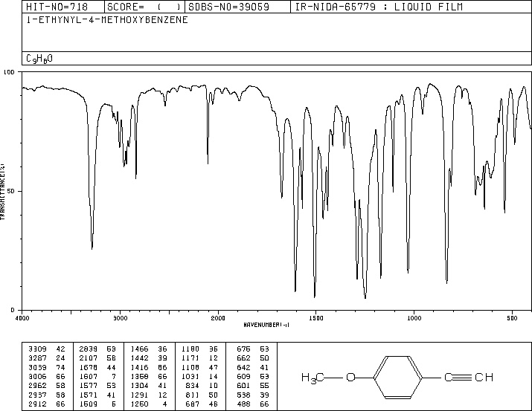This screenshot has width=532, height=411.
Task: Select the compound name 1-ETHYNYL-4-METHOXYBENZENE
Action: point(107,20)
